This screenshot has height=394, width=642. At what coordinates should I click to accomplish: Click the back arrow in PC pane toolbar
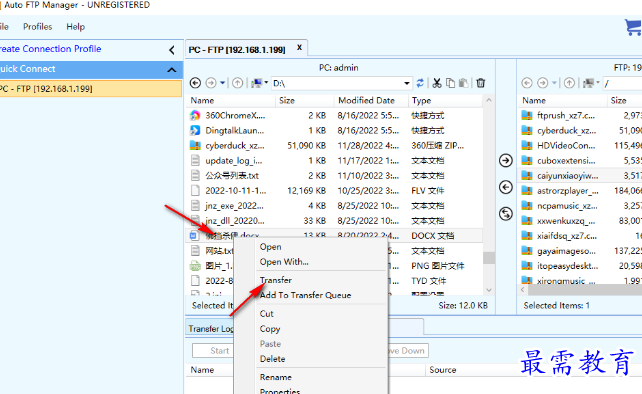click(x=195, y=83)
